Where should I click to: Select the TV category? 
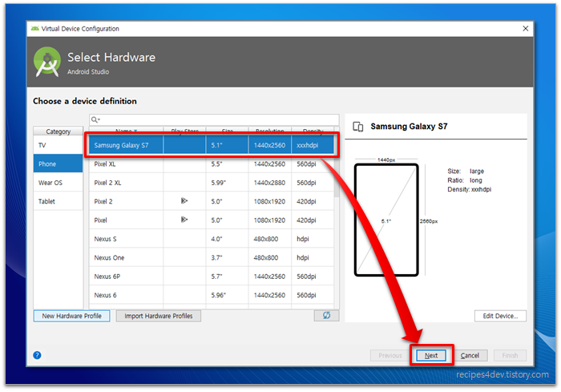58,145
